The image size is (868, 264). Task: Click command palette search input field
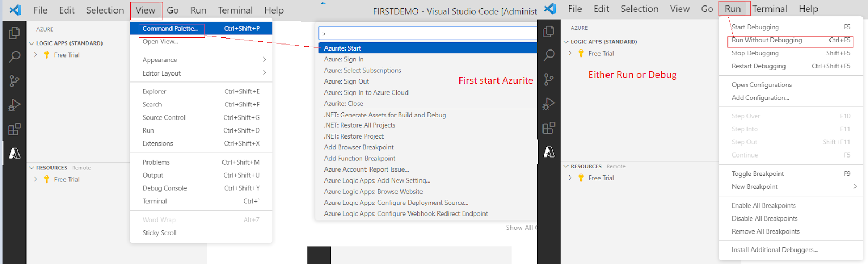pos(427,33)
